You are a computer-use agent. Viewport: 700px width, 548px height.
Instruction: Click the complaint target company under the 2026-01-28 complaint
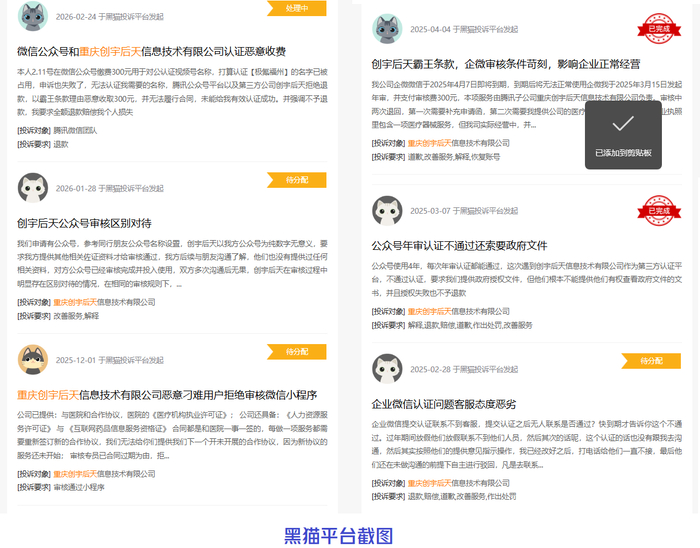tap(104, 302)
